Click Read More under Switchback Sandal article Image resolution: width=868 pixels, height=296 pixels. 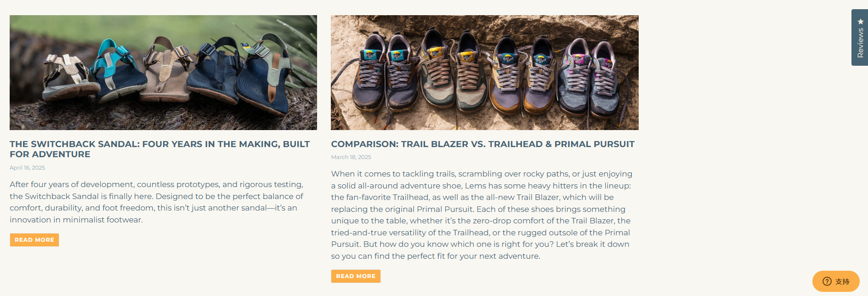tap(34, 240)
